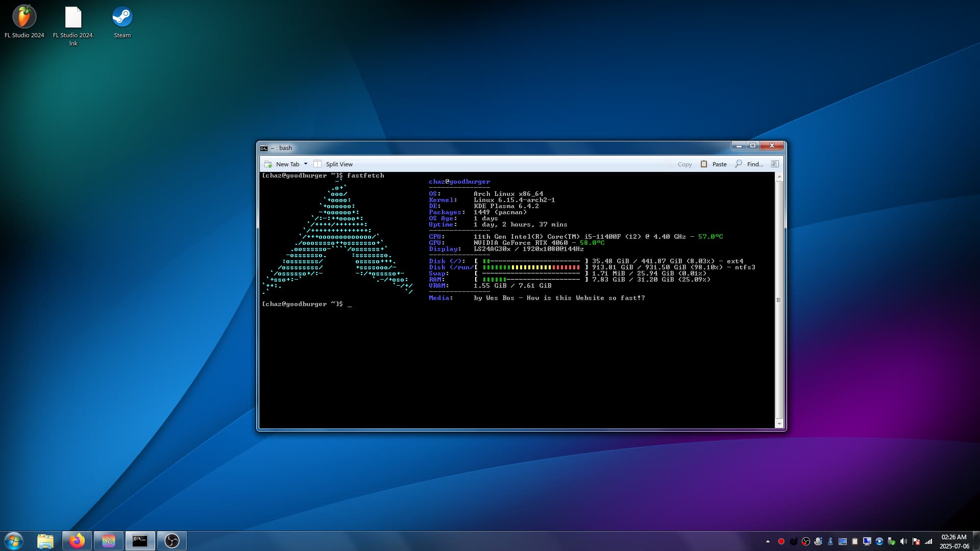
Task: Open the blue screen tray icon
Action: click(x=843, y=541)
